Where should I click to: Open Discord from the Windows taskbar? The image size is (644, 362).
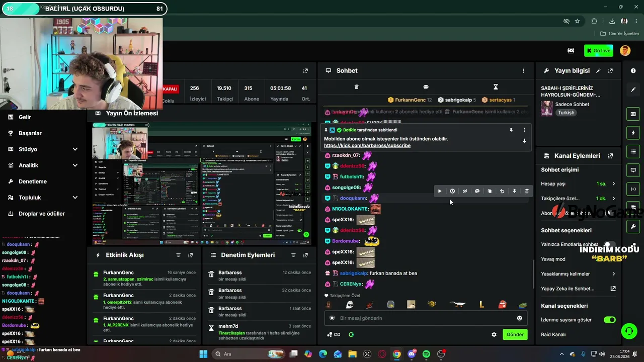tap(412, 354)
